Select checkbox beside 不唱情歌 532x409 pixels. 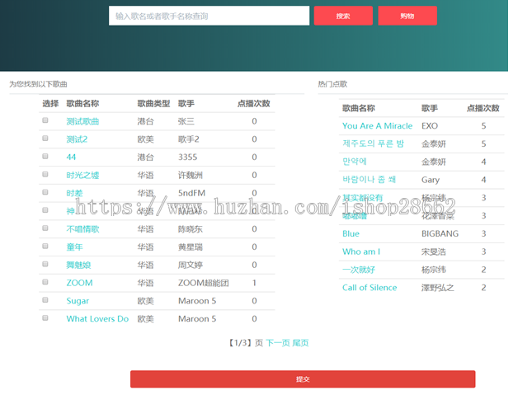(x=45, y=228)
